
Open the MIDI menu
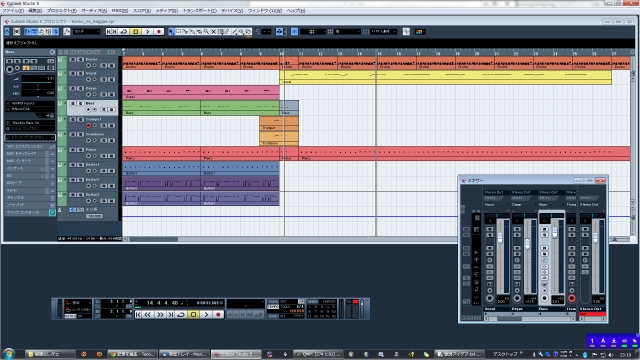coord(120,11)
